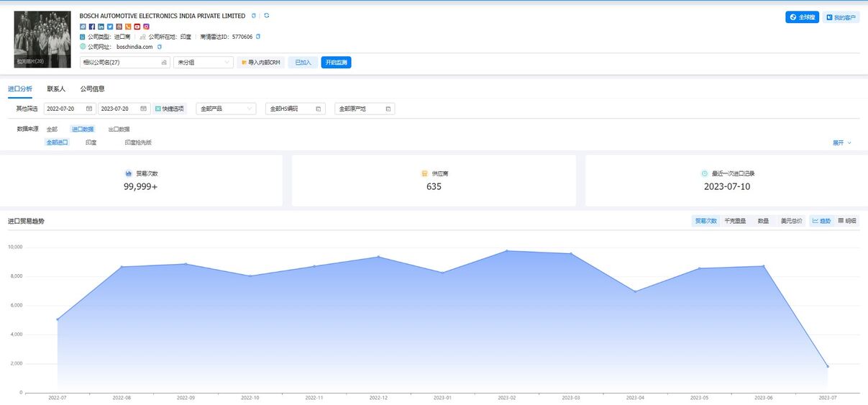Open the 相似公司名(27) dropdown
868x405 pixels.
124,63
